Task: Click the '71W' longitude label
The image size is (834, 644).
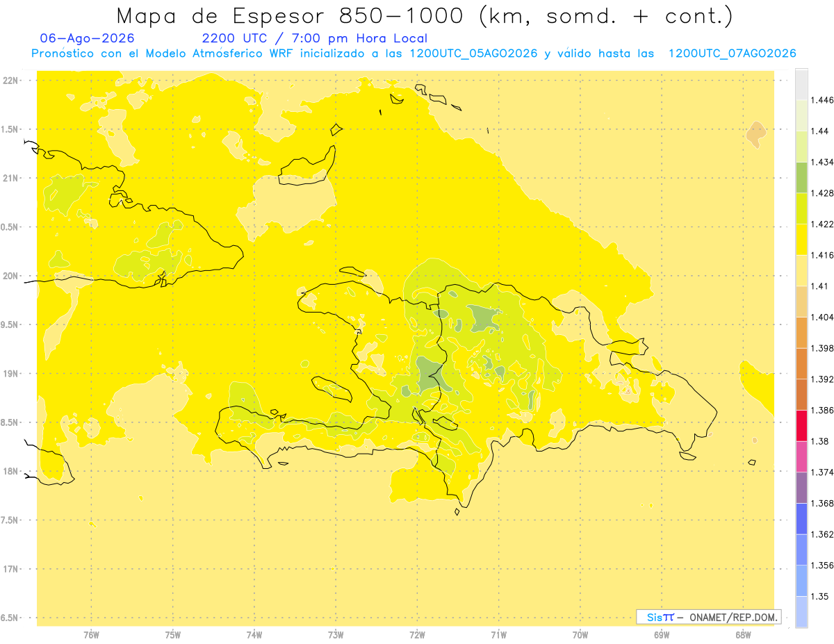Action: click(498, 635)
